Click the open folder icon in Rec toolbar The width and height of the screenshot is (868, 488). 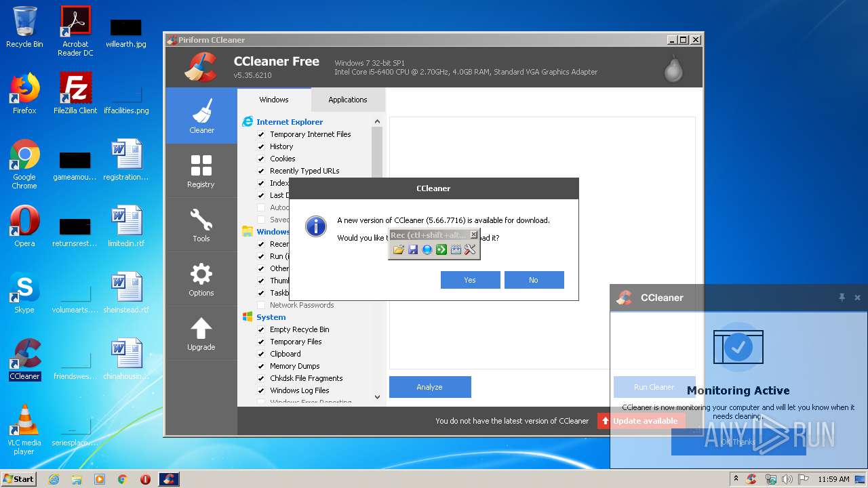(399, 249)
